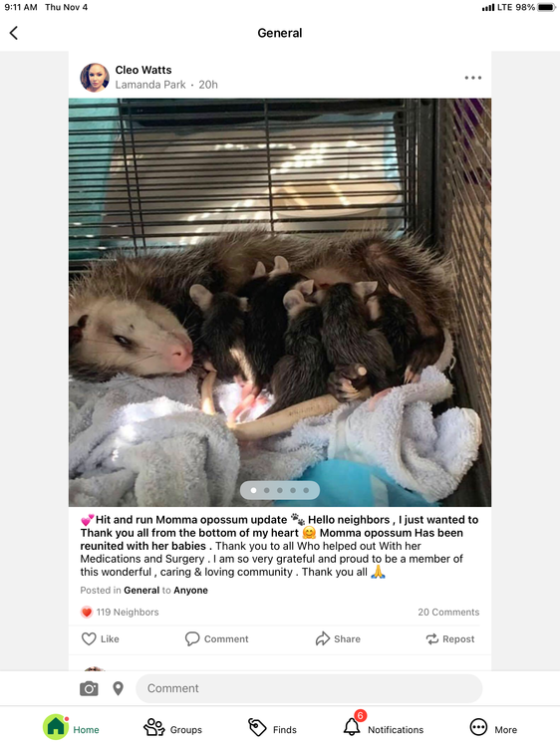Attach a photo with camera icon
This screenshot has height=747, width=560.
pos(89,688)
